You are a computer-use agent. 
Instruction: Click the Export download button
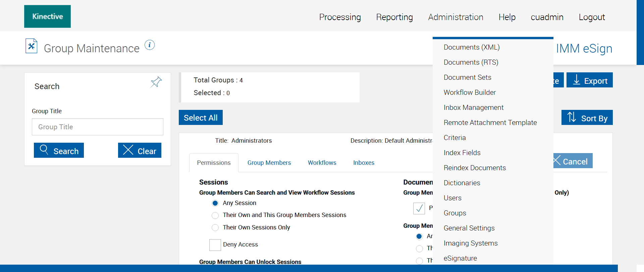[589, 80]
